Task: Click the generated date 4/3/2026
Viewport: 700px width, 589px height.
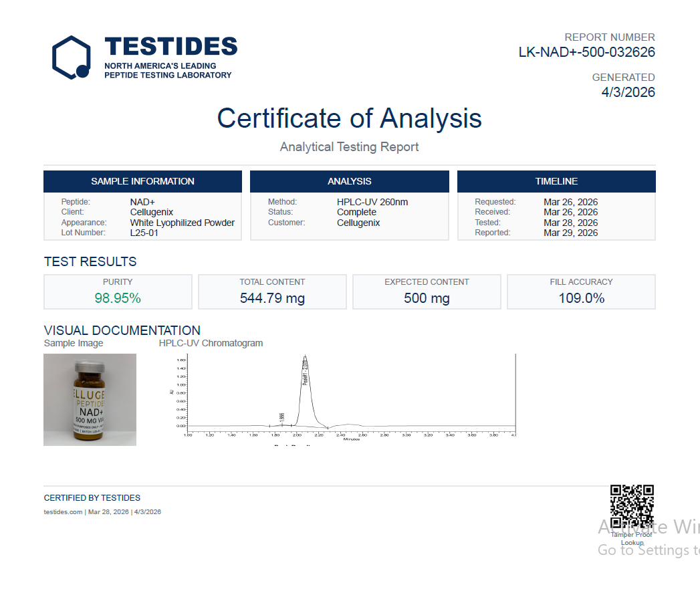Action: point(628,92)
